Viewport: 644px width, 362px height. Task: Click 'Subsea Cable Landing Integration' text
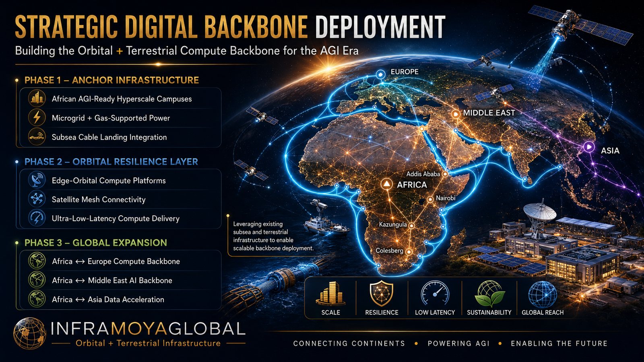[109, 137]
